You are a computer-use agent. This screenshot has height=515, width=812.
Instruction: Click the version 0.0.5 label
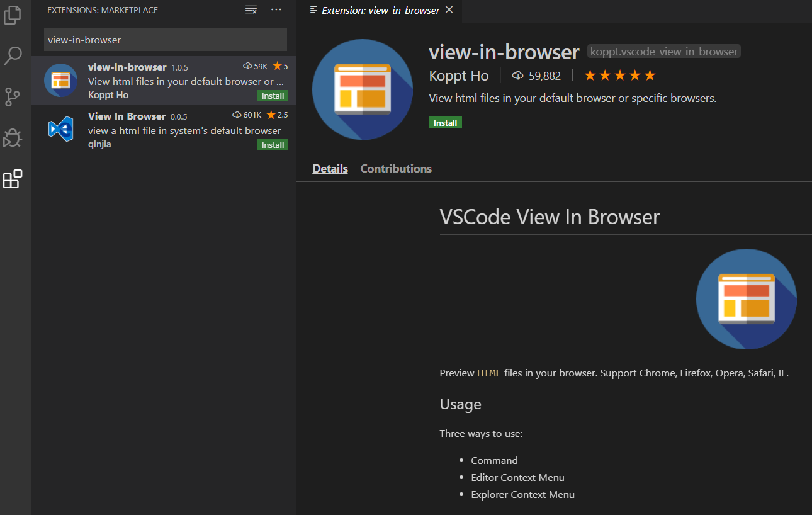click(x=179, y=116)
